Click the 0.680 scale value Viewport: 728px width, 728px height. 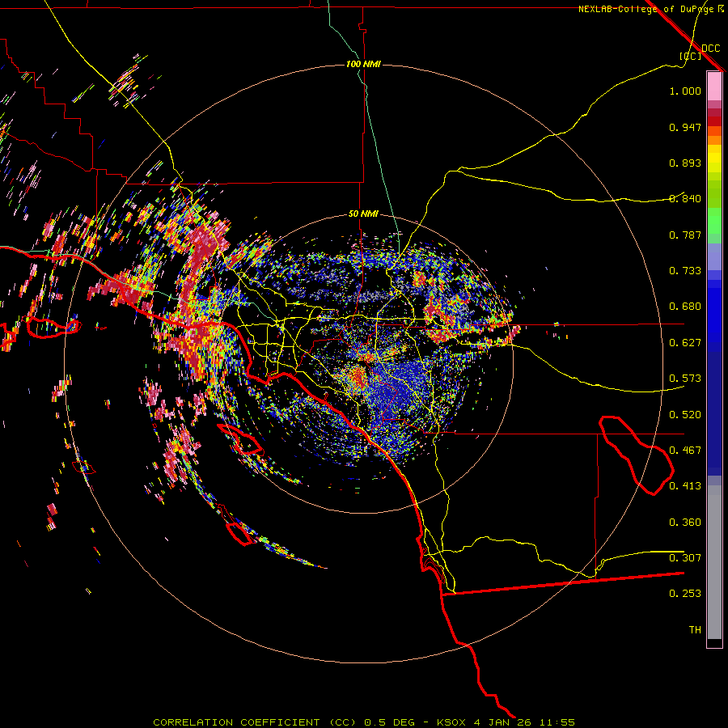[x=685, y=307]
